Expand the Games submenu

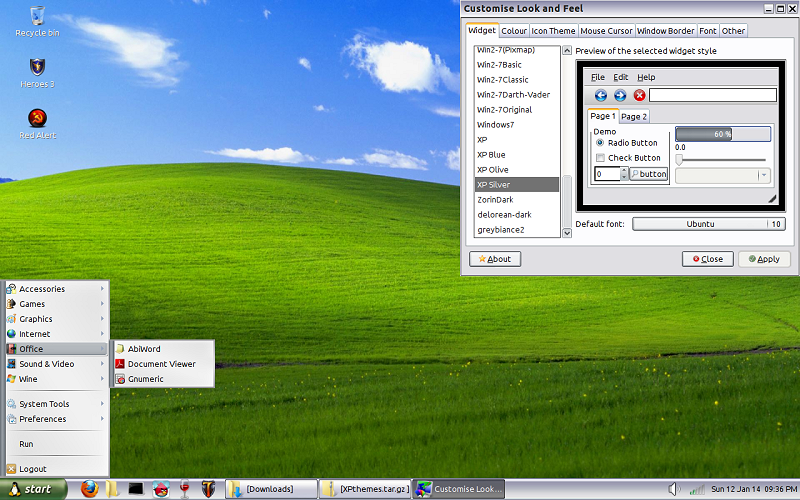click(56, 304)
